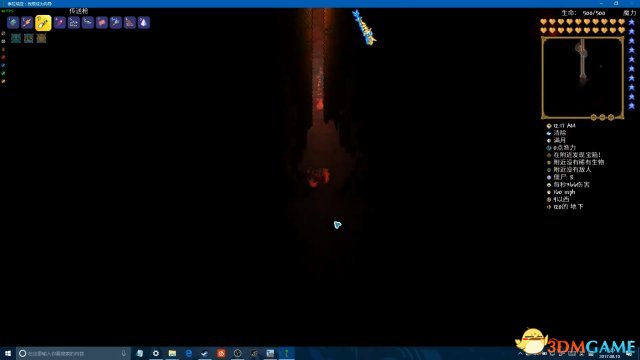
Task: Click the minimap view
Action: coord(582,77)
